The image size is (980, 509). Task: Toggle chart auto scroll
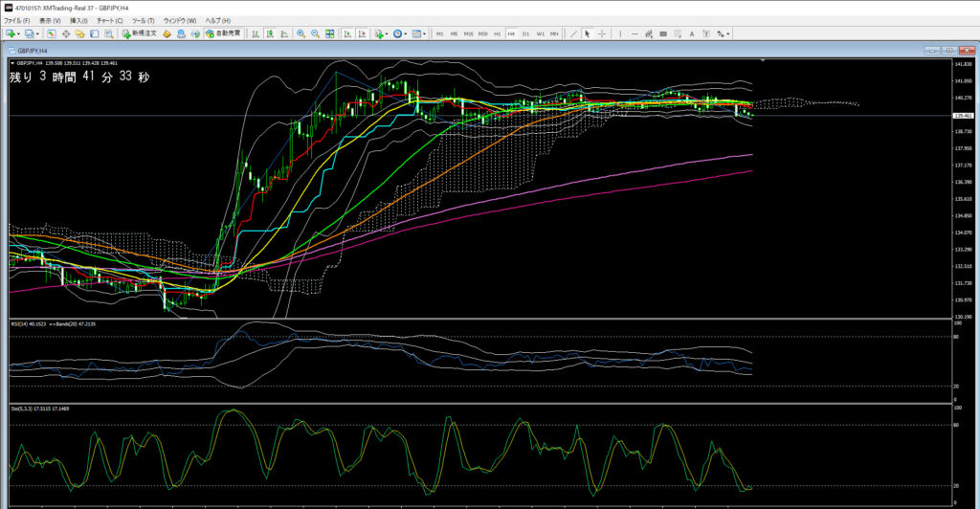(347, 33)
